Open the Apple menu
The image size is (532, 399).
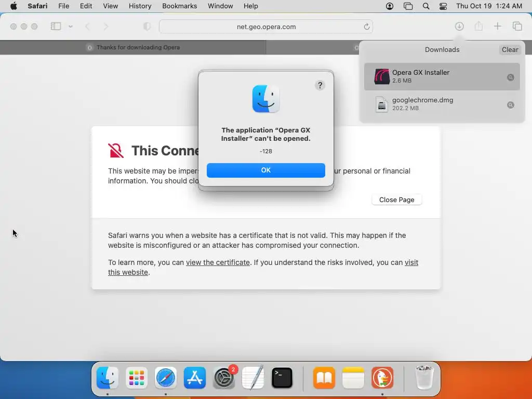pyautogui.click(x=14, y=6)
